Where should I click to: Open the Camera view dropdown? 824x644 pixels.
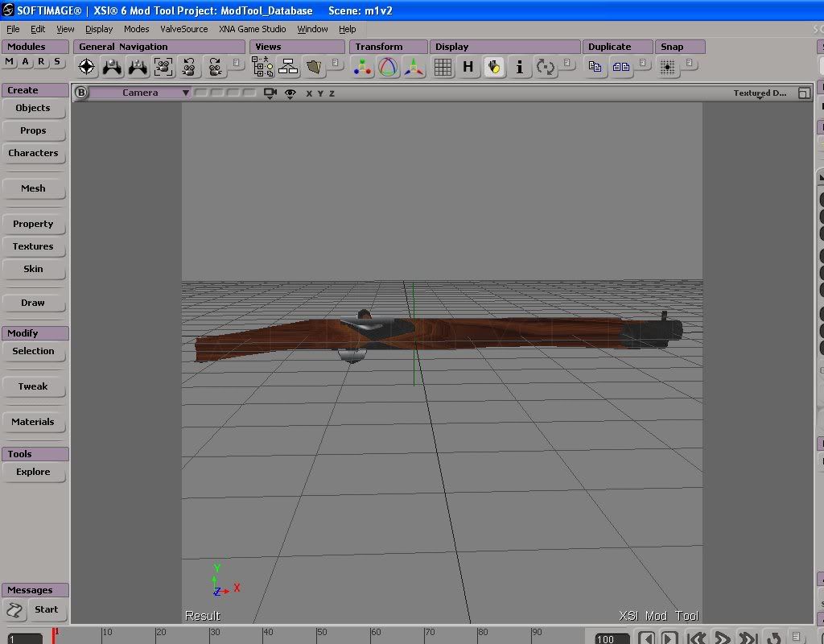coord(141,93)
